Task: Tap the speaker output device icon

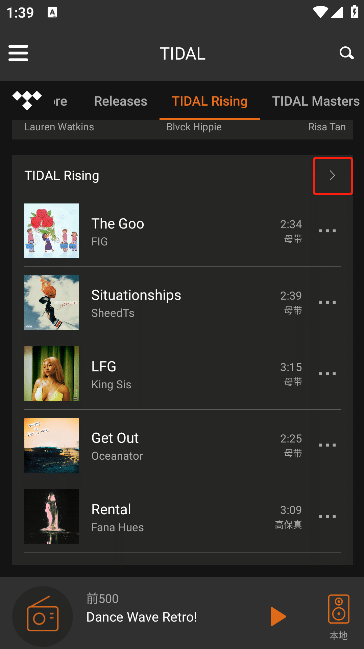Action: tap(339, 609)
